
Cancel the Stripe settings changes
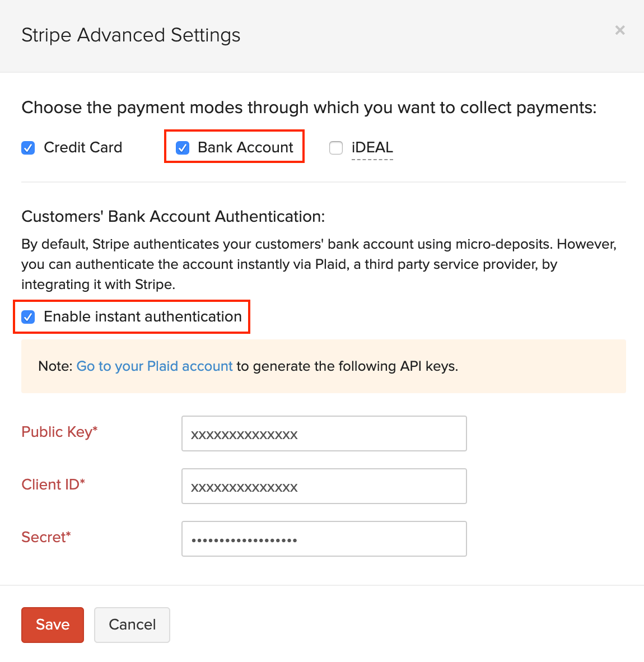pos(132,624)
